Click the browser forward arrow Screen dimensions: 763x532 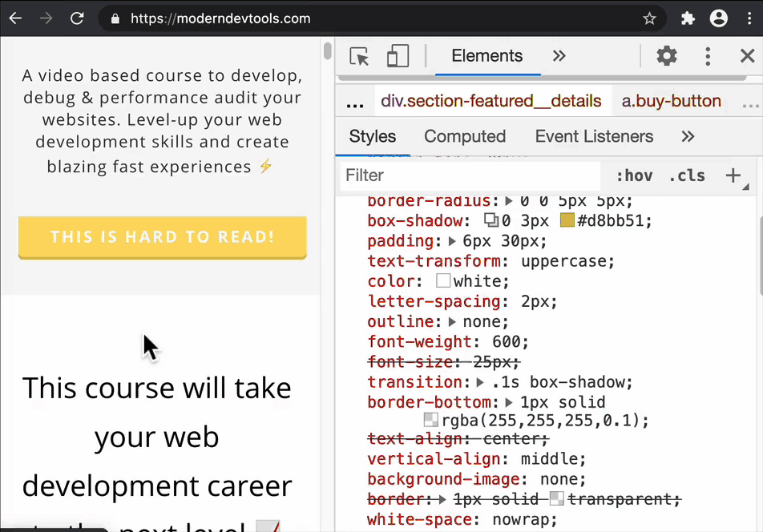tap(46, 18)
